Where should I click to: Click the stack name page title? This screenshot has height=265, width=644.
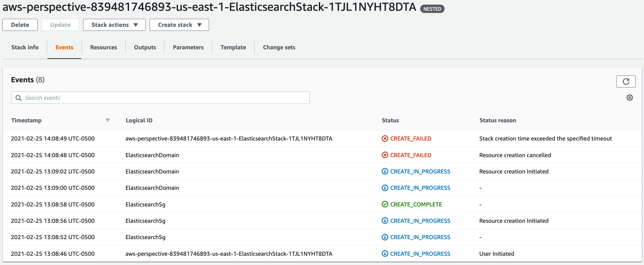tap(209, 7)
